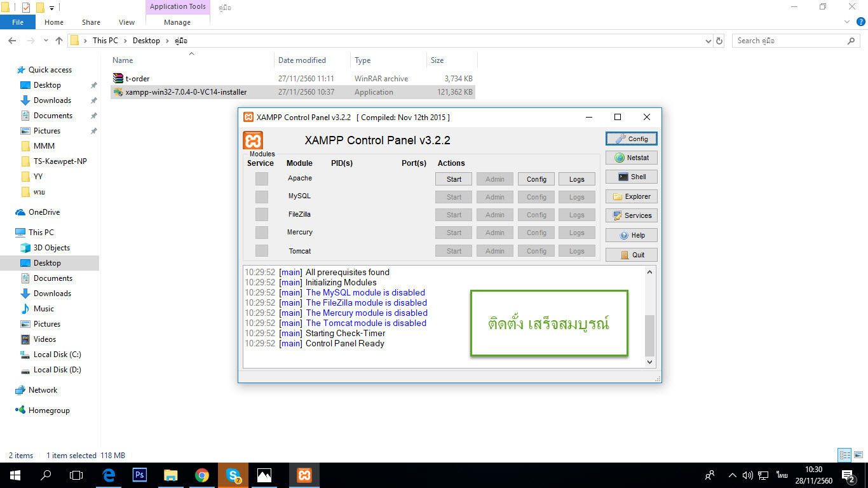
Task: Toggle the Mercury service checkbox
Action: 262,233
